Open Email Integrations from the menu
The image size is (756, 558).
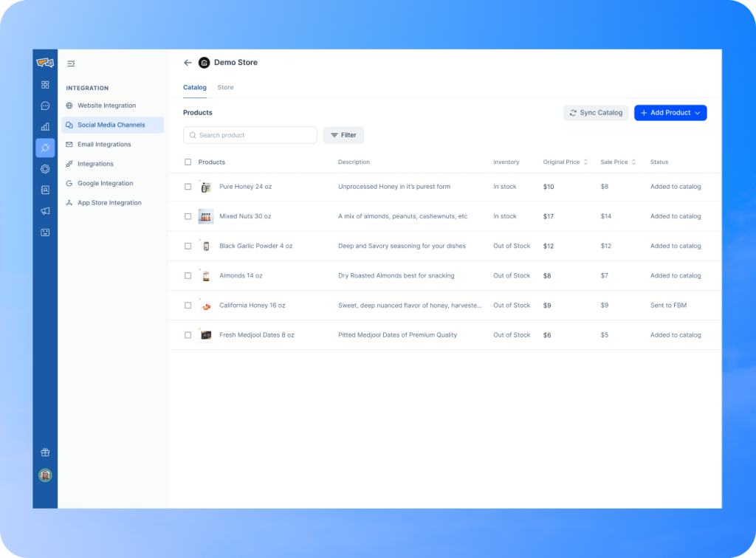pos(103,144)
